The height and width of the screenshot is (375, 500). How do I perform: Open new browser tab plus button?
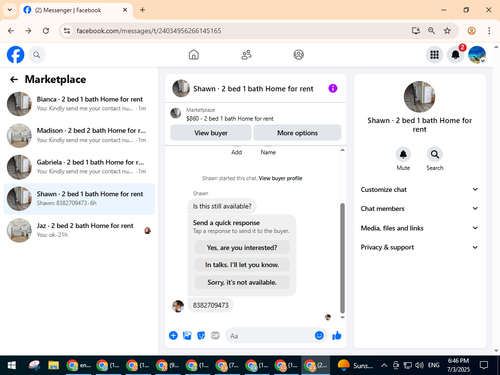point(142,10)
